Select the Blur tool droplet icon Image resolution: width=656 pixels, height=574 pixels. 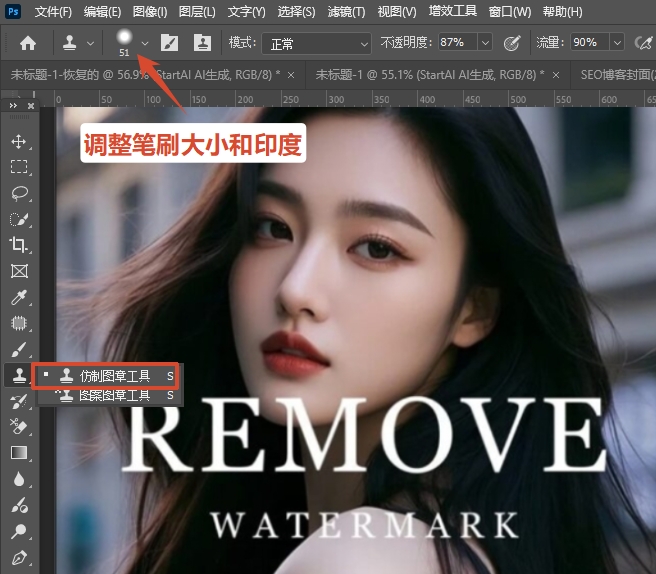[x=19, y=479]
